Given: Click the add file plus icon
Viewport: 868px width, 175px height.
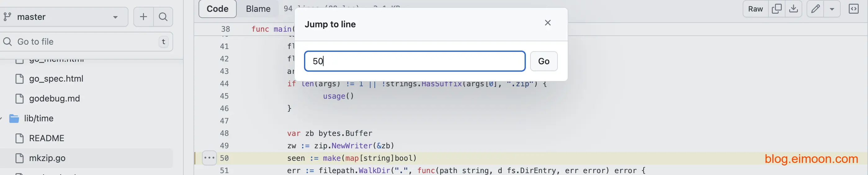Looking at the screenshot, I should click(143, 17).
